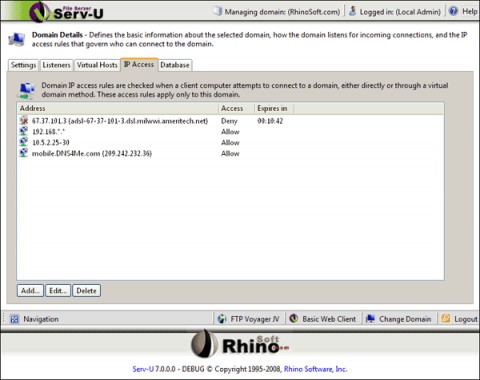The height and width of the screenshot is (380, 480).
Task: Open the Database tab
Action: point(175,65)
